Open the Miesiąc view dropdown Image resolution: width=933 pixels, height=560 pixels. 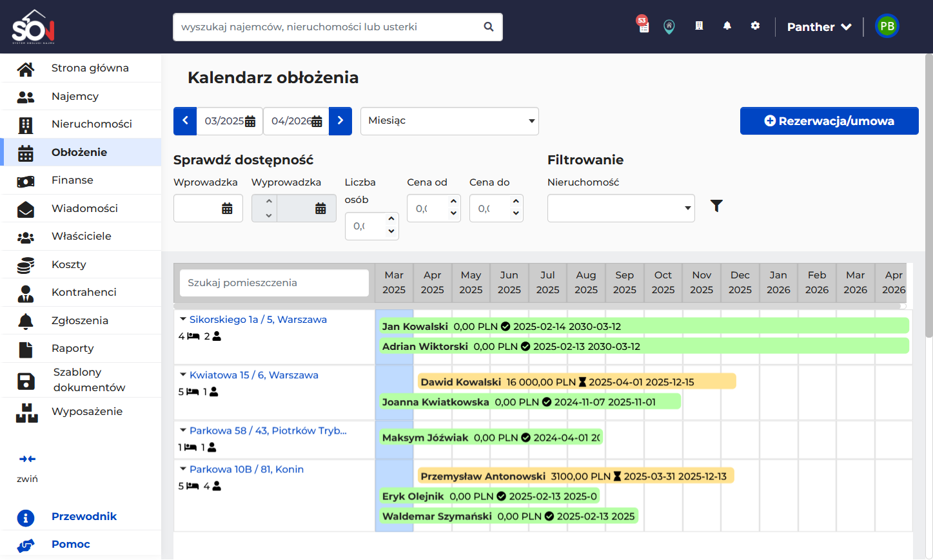[x=449, y=121]
